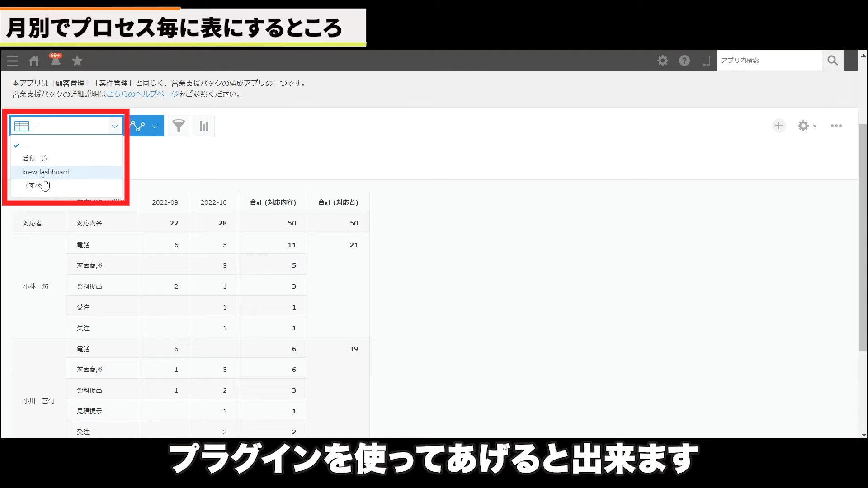
Task: Focus the アプリ内検索 search field
Action: [x=769, y=61]
